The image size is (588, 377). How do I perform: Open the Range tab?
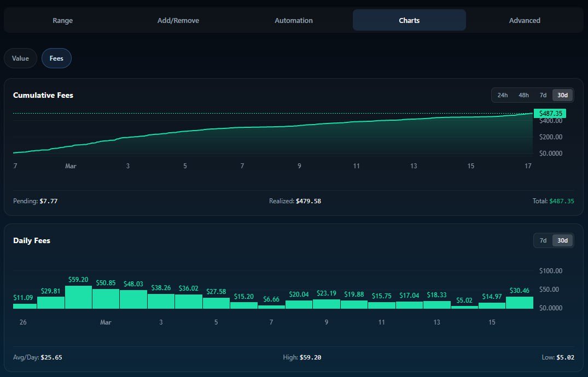click(62, 20)
